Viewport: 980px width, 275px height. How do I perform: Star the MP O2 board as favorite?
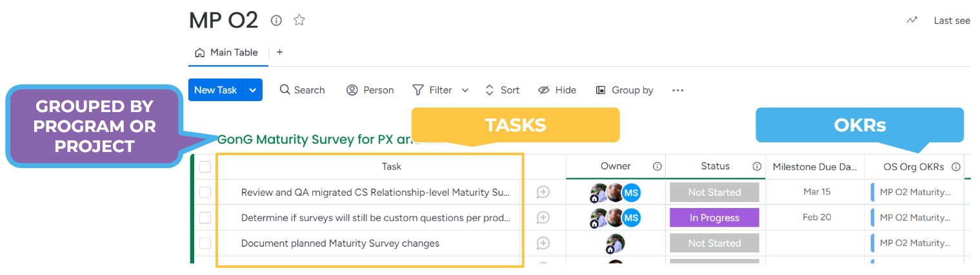coord(299,21)
